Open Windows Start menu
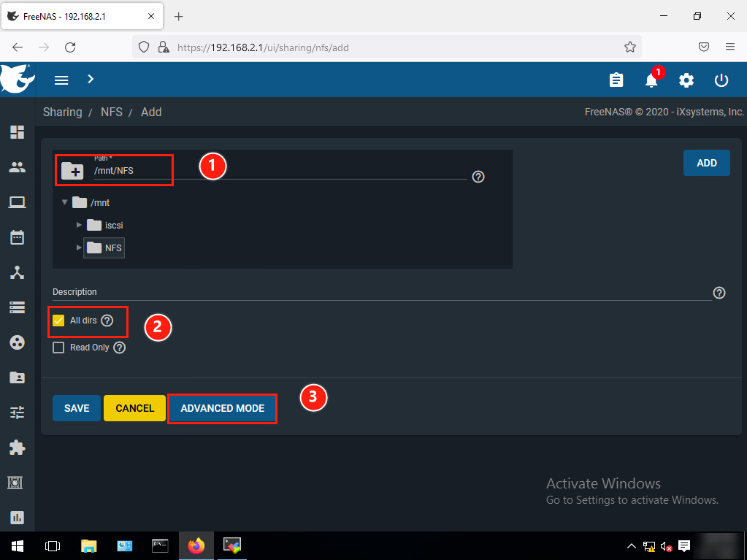 click(18, 545)
